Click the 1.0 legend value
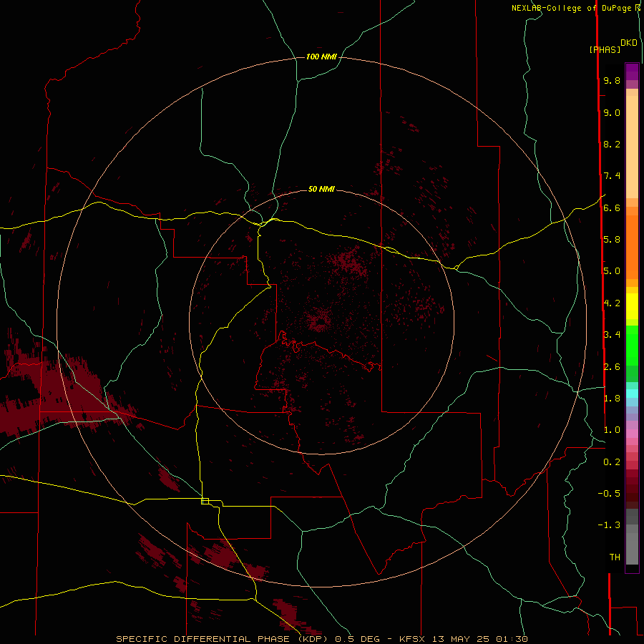 [x=612, y=430]
